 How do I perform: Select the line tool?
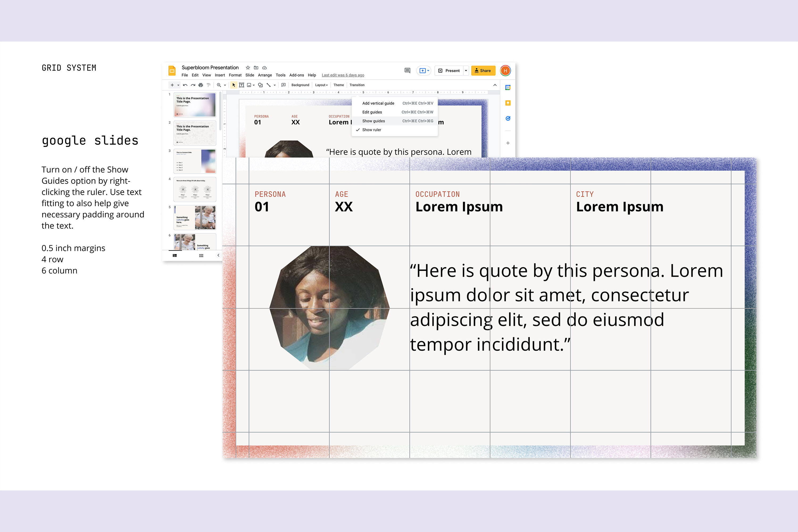pyautogui.click(x=268, y=85)
